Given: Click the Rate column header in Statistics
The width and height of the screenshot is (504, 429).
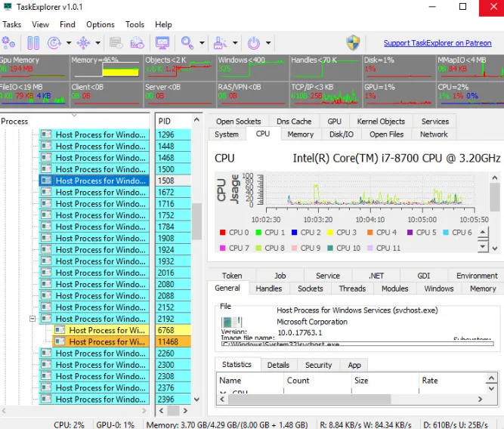Looking at the screenshot, I should click(453, 381).
